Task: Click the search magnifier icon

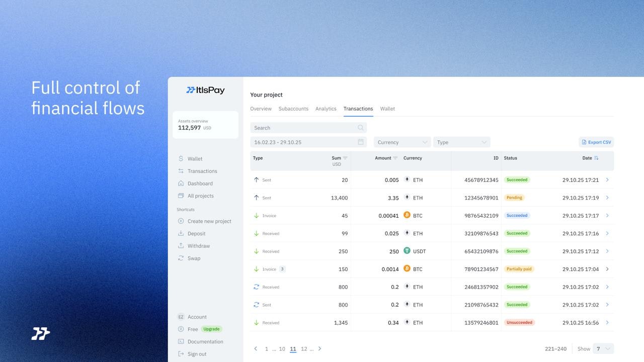Action: pos(360,128)
